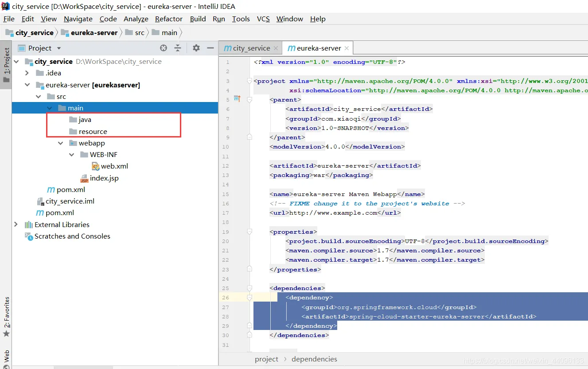Open the Build menu
This screenshot has height=369, width=588.
(198, 19)
